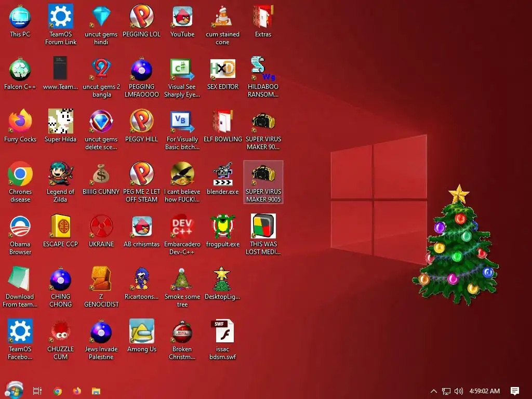Open the PEGGY HILL Peggle icon
Viewport: 532px width, 399px height.
point(141,126)
